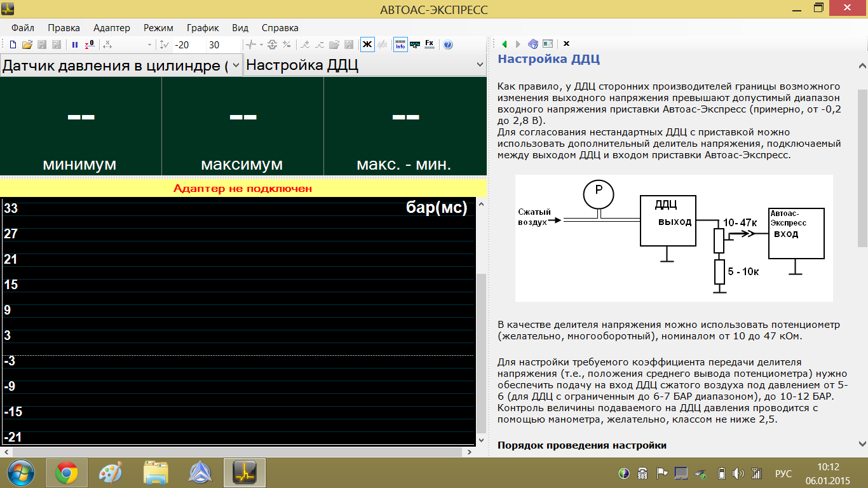Click the Windows Start button
The image size is (868, 488).
pos(20,473)
